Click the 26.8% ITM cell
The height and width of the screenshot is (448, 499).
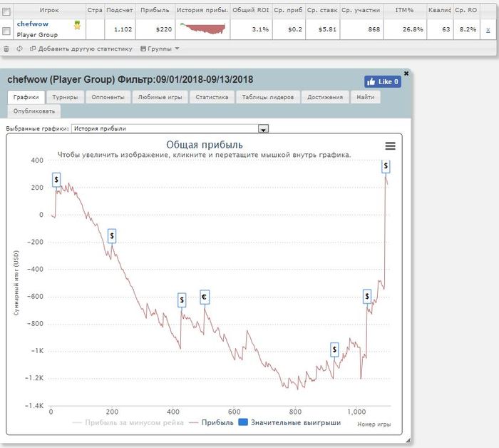(404, 29)
